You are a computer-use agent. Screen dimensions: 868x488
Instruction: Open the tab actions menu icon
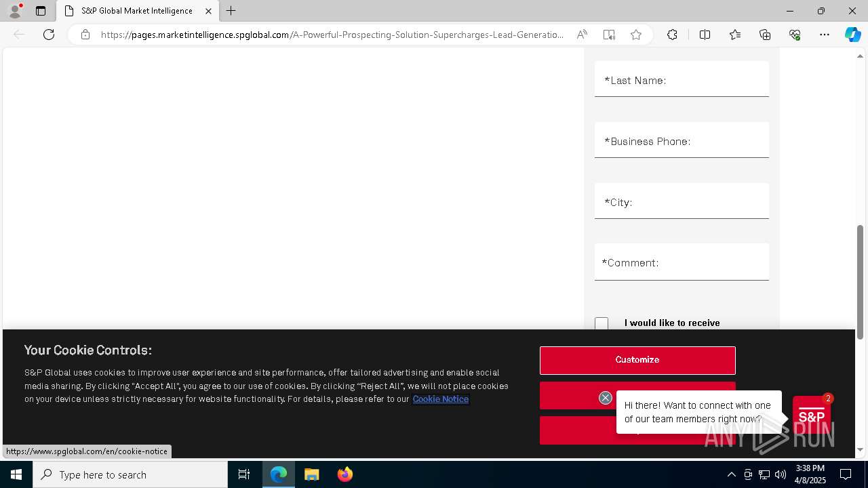coord(41,11)
